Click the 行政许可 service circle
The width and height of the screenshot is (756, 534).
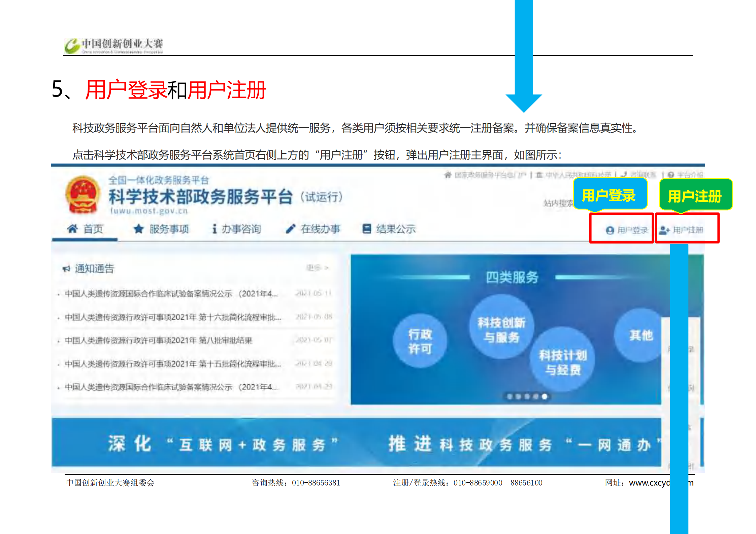pyautogui.click(x=420, y=341)
